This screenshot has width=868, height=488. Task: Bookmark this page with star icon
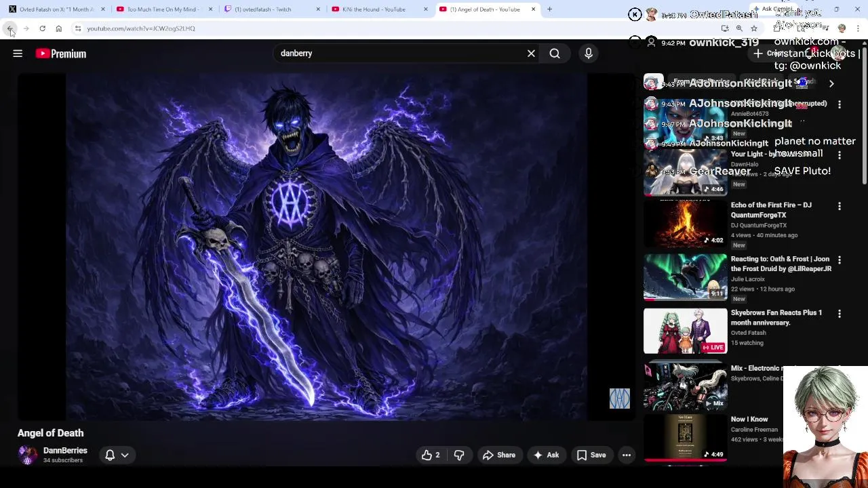pos(753,28)
